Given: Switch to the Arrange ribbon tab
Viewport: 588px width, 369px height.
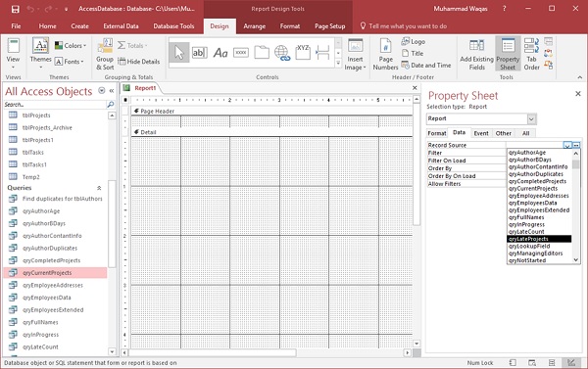Looking at the screenshot, I should (254, 26).
